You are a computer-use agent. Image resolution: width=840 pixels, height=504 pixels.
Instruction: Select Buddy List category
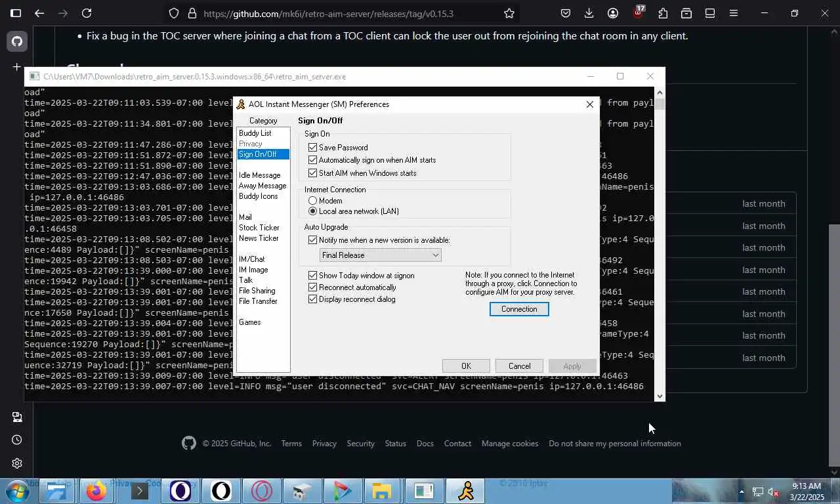coord(255,133)
